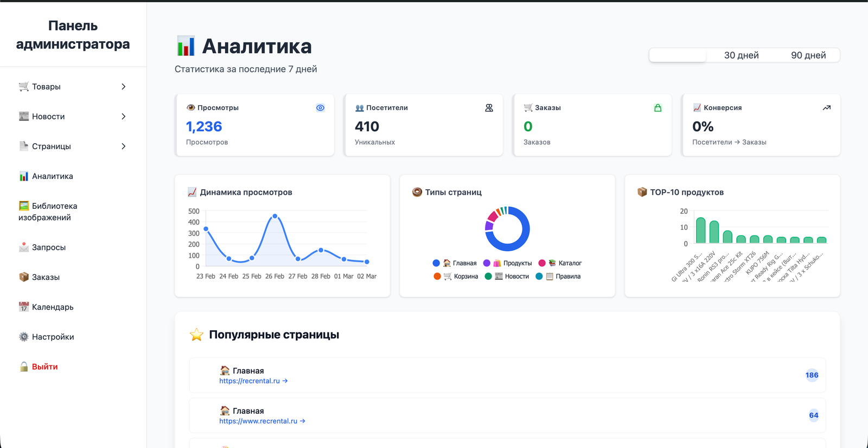Click the tallest bar for Gi Ultra 300 S…
The image size is (868, 448).
700,230
